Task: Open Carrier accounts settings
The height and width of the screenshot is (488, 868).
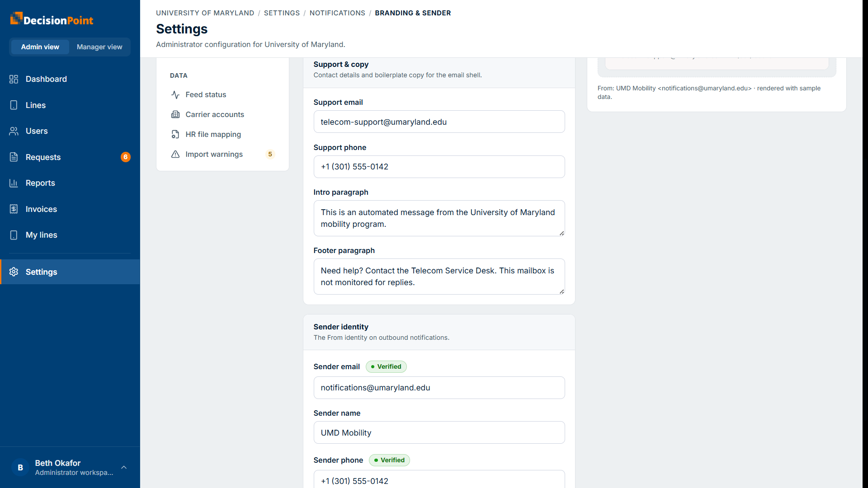Action: point(222,114)
